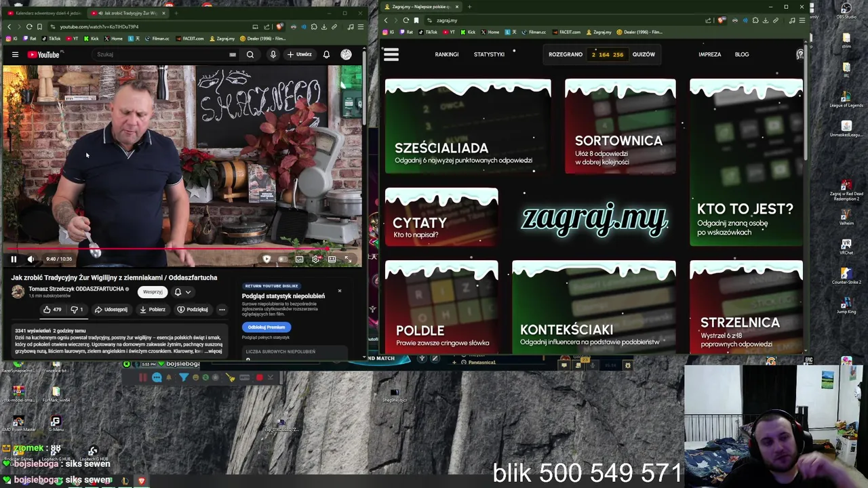
Task: Click the Podziękuj thanks button
Action: tap(193, 310)
